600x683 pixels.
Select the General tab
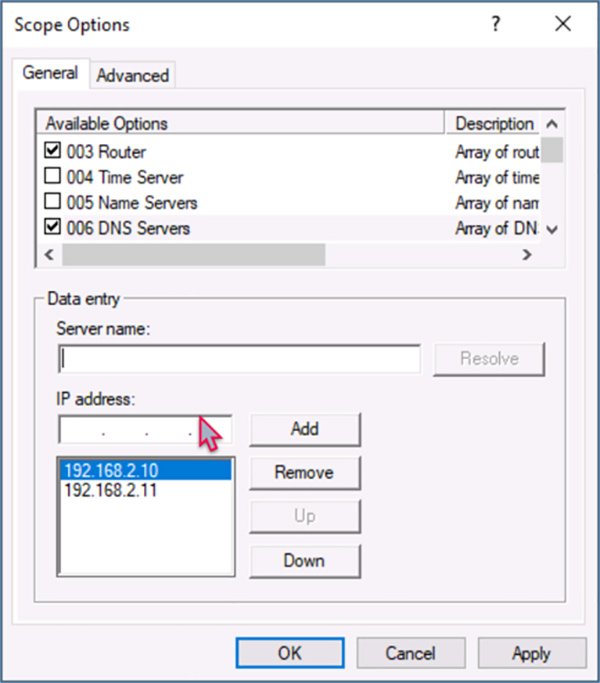click(50, 73)
